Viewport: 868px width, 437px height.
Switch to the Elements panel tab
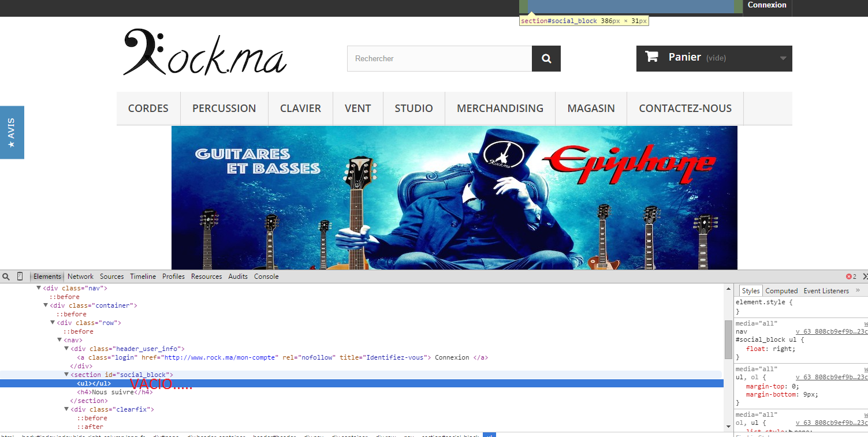(47, 277)
